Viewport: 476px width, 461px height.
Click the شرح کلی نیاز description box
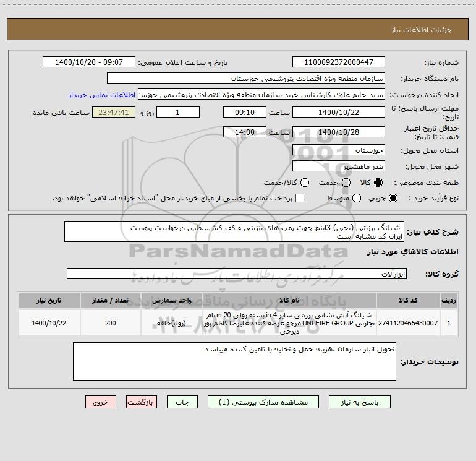(234, 231)
